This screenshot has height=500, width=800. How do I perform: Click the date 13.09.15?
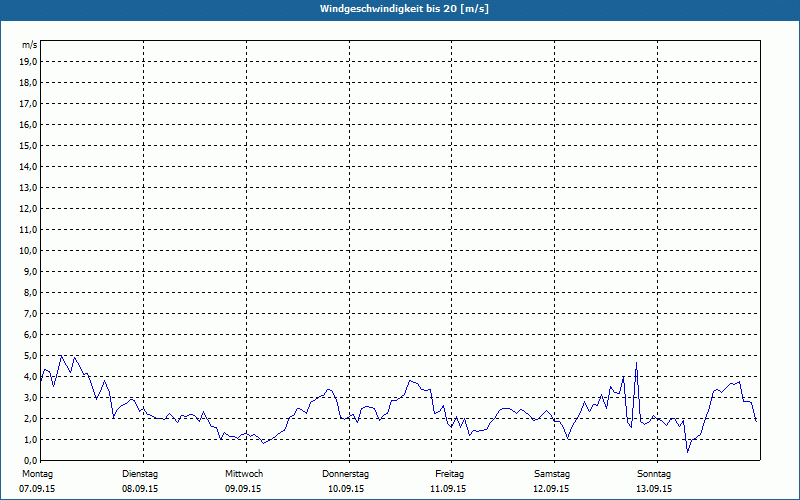(654, 489)
